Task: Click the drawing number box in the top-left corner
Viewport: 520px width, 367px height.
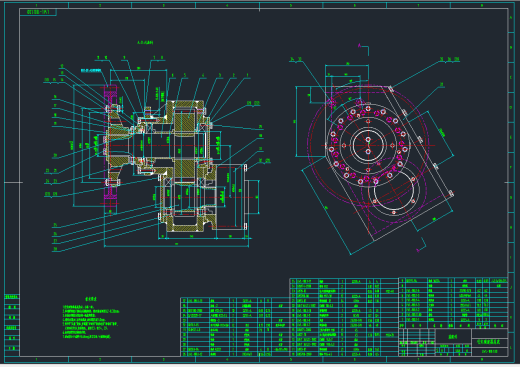Action: [38, 12]
